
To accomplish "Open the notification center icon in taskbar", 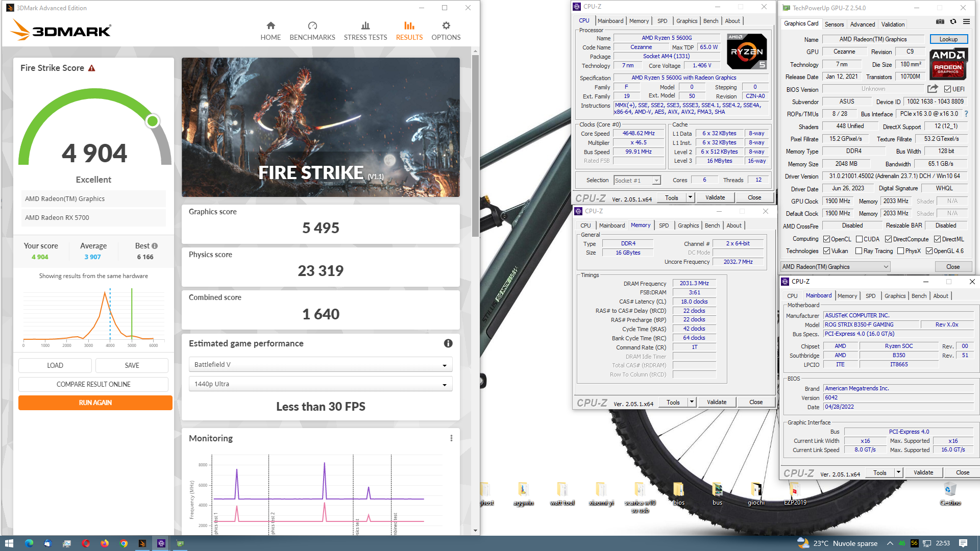I will point(963,543).
